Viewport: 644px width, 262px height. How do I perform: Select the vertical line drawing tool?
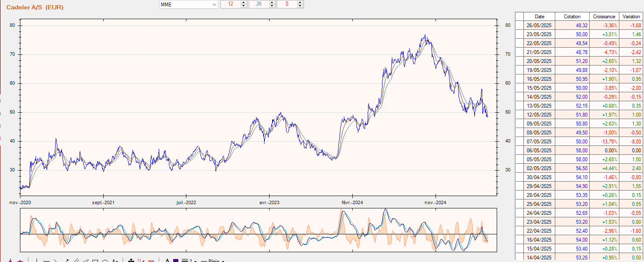37,260
